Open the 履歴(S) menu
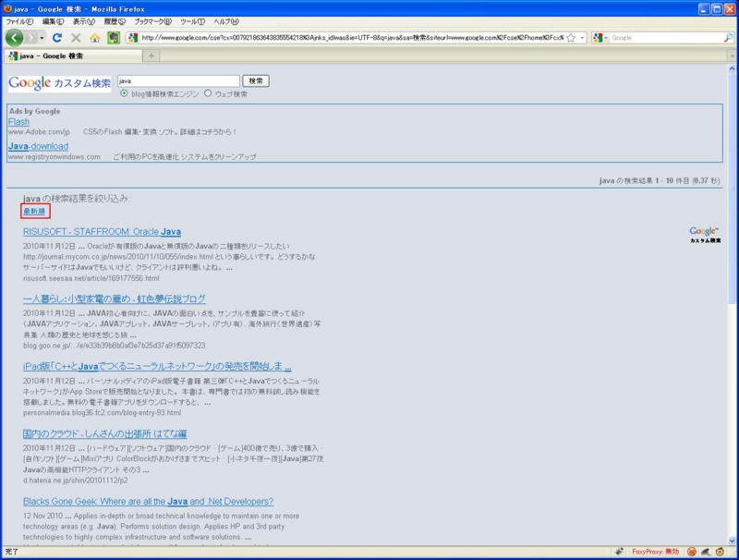The image size is (739, 560). pos(115,21)
